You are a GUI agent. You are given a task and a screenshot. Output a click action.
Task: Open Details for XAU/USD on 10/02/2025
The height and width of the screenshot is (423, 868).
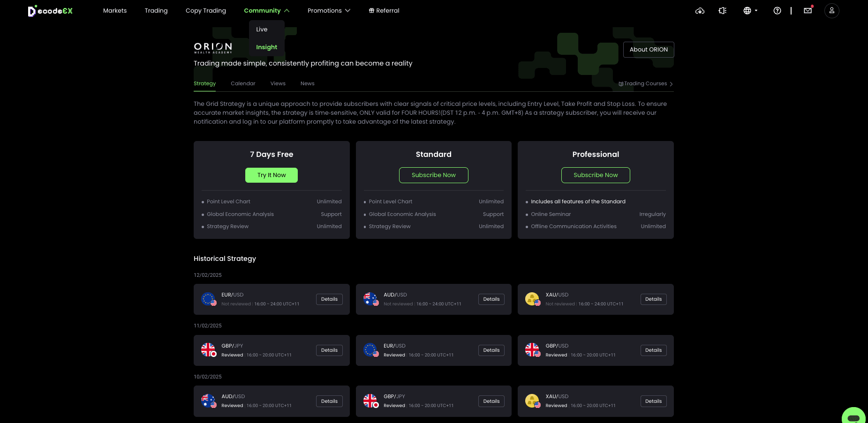point(653,401)
